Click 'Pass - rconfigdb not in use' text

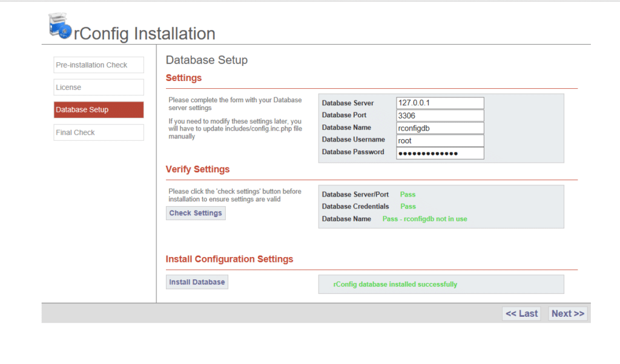click(x=424, y=219)
